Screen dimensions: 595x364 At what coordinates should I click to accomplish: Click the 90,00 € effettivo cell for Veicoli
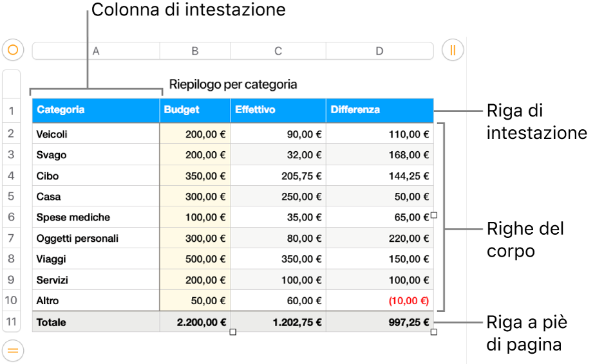coord(278,134)
